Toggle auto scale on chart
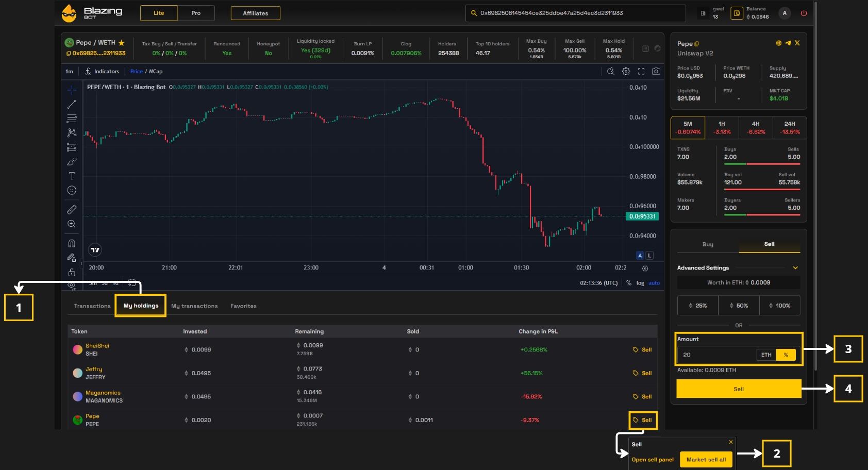The image size is (868, 470). point(654,283)
